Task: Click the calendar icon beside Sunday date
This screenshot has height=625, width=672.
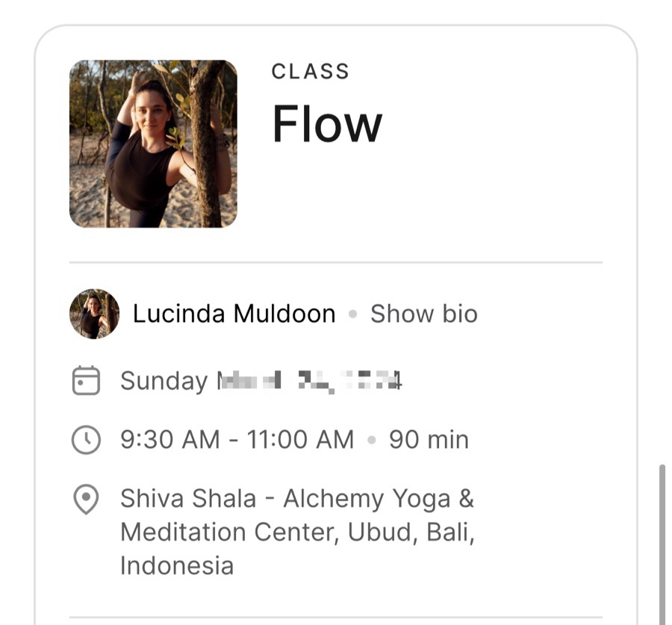Action: click(x=86, y=380)
